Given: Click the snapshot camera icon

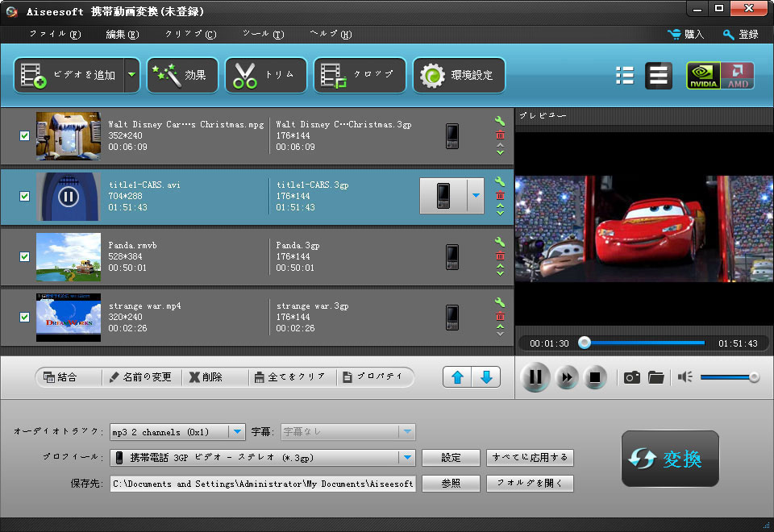Looking at the screenshot, I should coord(632,377).
